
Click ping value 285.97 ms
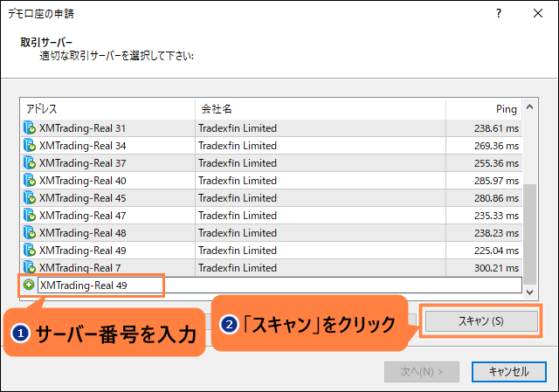[496, 181]
